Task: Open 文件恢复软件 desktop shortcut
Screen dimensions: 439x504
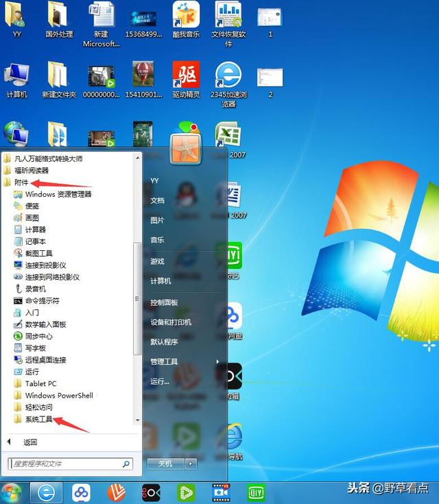Action: coord(228,25)
